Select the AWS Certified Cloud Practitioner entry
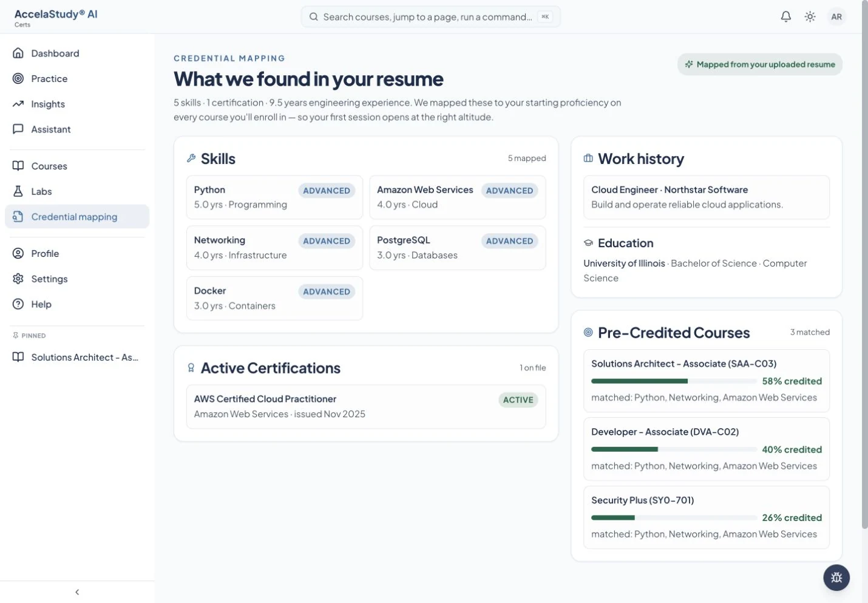The height and width of the screenshot is (603, 868). [366, 407]
